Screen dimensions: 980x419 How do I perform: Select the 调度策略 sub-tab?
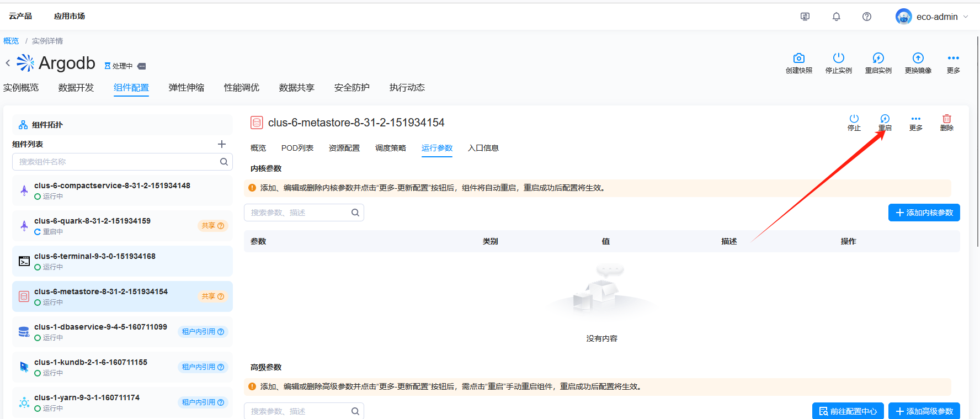pyautogui.click(x=391, y=148)
